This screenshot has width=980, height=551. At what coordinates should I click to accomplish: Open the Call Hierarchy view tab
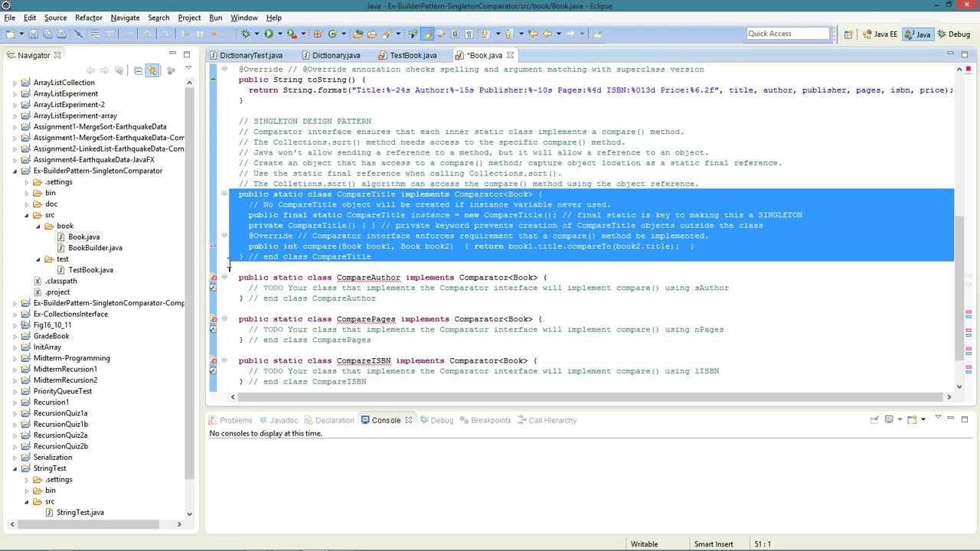547,420
